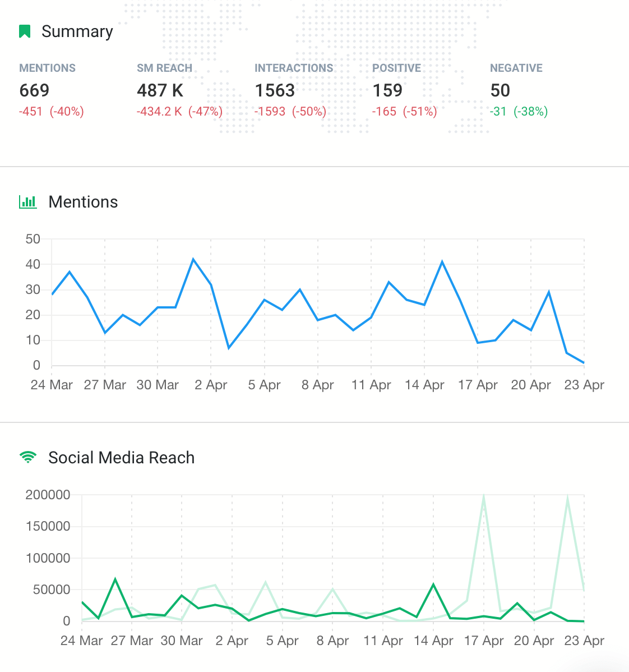Click the dark green reach peak near 26 March
The width and height of the screenshot is (629, 672).
[x=115, y=579]
